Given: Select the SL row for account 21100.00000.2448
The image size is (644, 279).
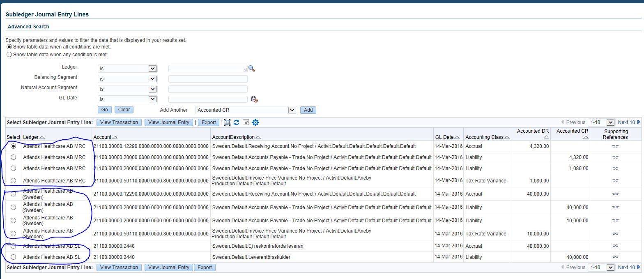Looking at the screenshot, I should [x=13, y=246].
